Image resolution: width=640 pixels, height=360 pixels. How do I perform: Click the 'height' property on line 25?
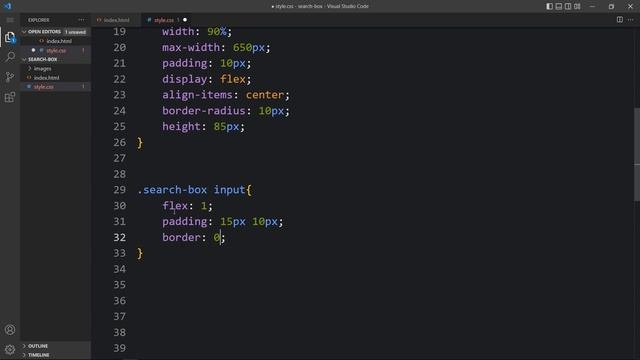181,127
